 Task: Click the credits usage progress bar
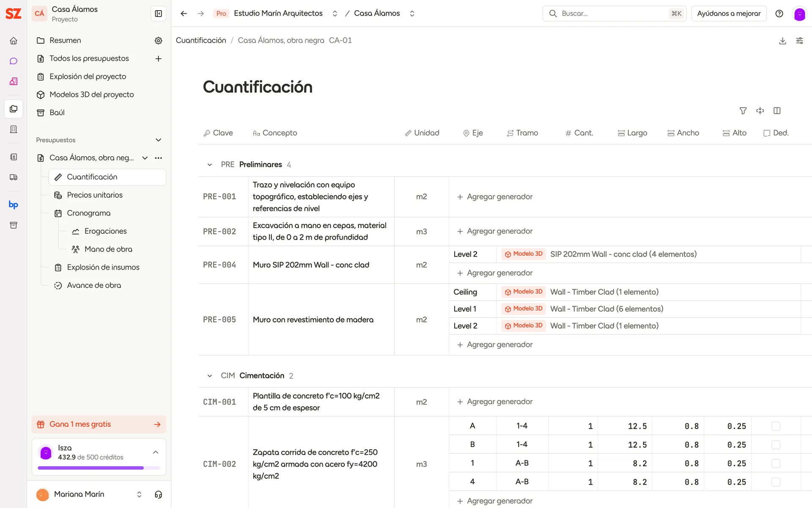point(99,468)
